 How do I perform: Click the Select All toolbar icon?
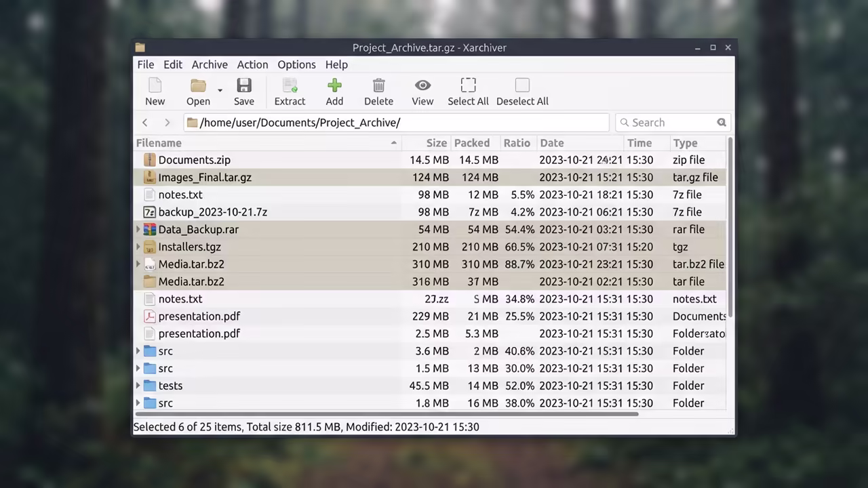click(x=468, y=85)
